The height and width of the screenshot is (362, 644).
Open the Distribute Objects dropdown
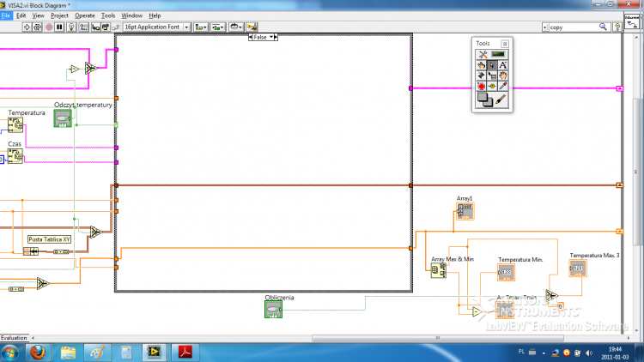(x=218, y=27)
